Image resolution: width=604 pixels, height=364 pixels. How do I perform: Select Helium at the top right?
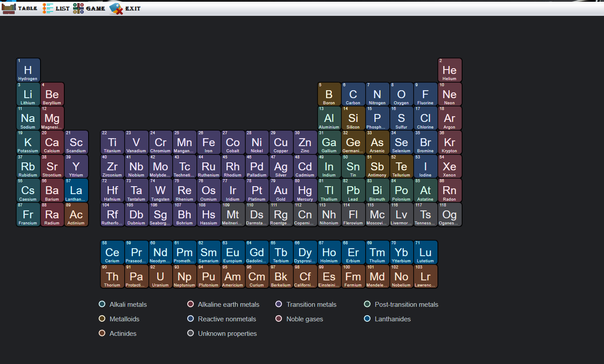pyautogui.click(x=449, y=70)
